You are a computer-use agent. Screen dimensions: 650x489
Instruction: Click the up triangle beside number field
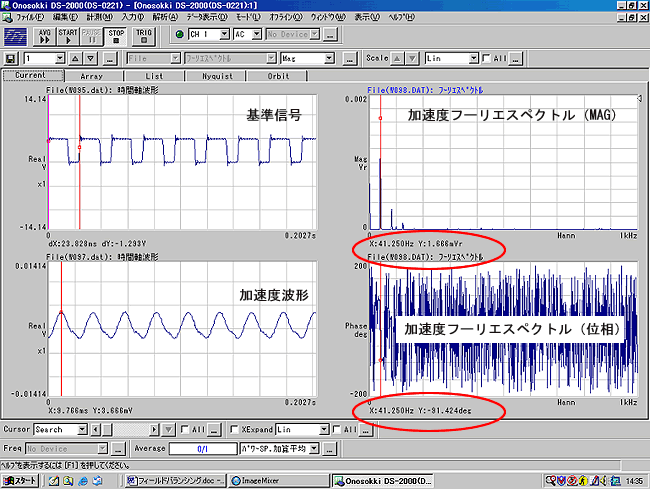75,58
